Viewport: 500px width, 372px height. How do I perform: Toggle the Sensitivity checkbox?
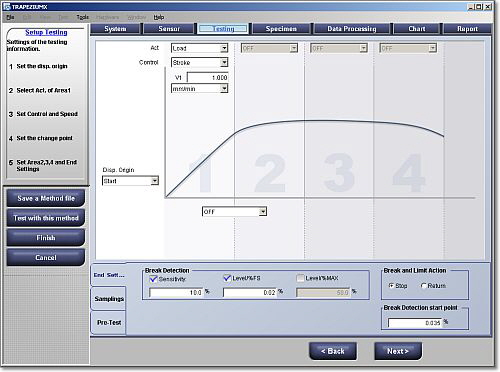point(153,279)
